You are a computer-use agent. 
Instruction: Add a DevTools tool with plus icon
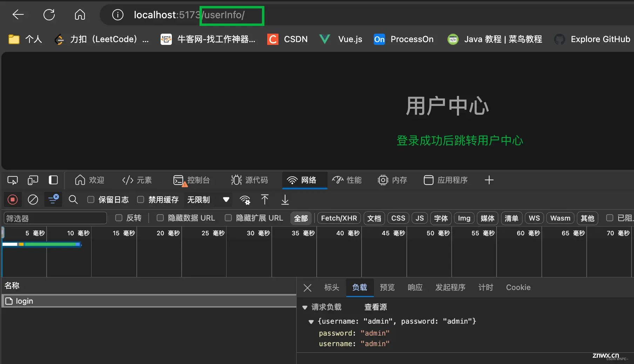[489, 180]
